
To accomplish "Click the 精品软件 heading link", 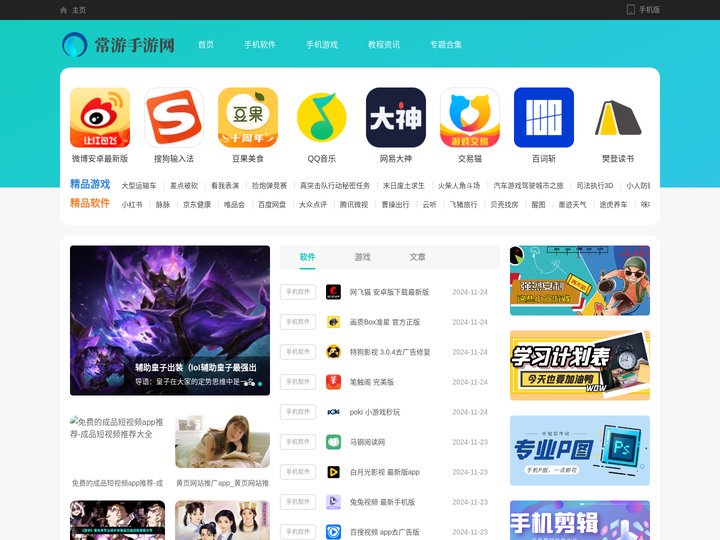I will [x=90, y=203].
